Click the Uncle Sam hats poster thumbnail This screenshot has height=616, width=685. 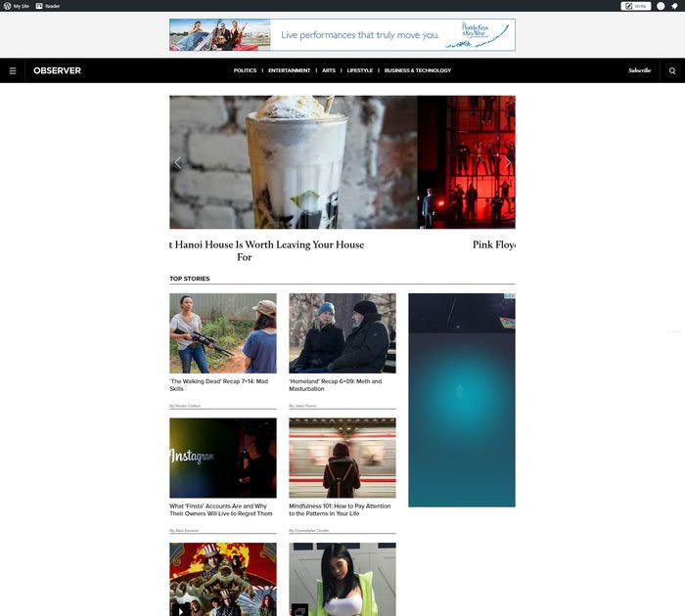[x=223, y=579]
